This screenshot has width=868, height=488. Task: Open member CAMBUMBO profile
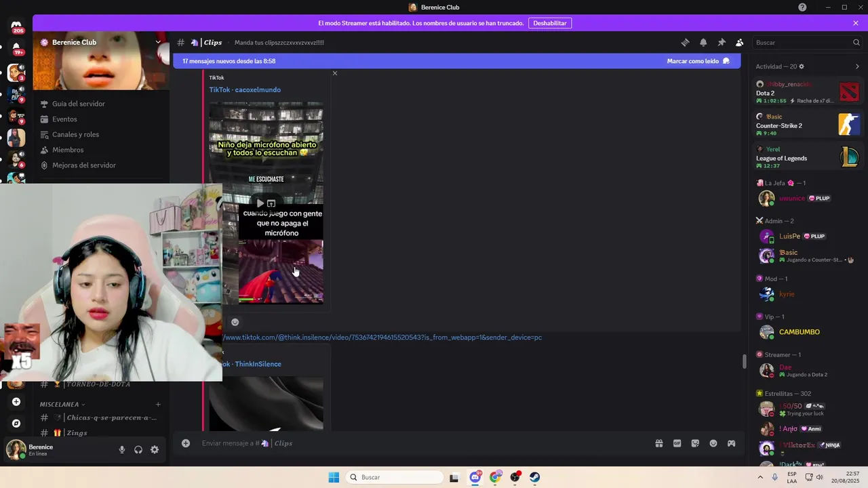coord(808,332)
